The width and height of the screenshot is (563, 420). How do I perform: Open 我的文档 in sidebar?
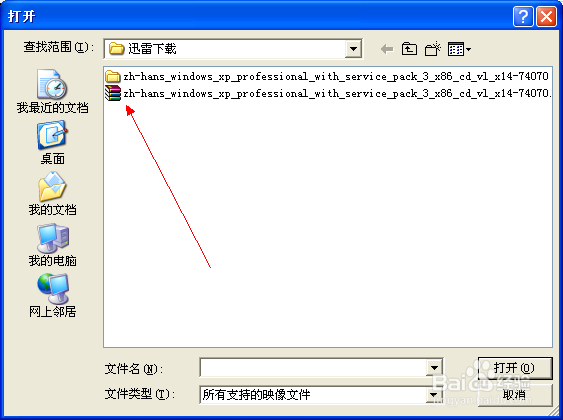pyautogui.click(x=52, y=194)
